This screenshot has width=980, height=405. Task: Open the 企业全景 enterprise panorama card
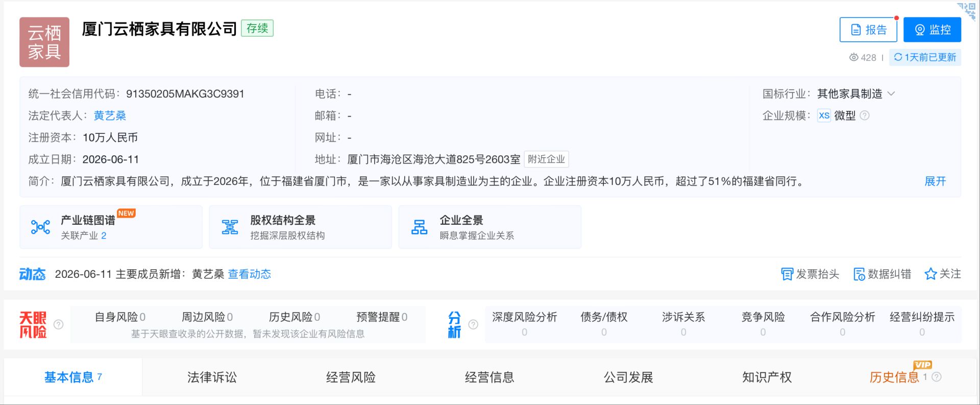[x=489, y=227]
